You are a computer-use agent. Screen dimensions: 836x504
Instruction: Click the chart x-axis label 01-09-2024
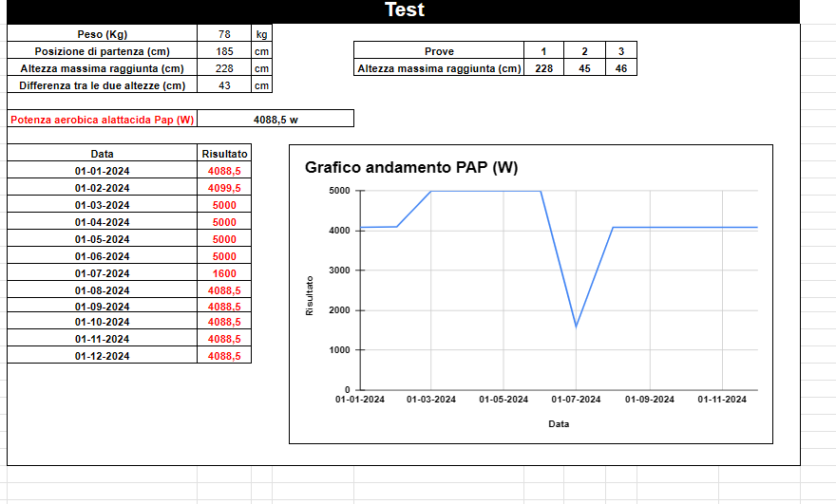(x=650, y=399)
